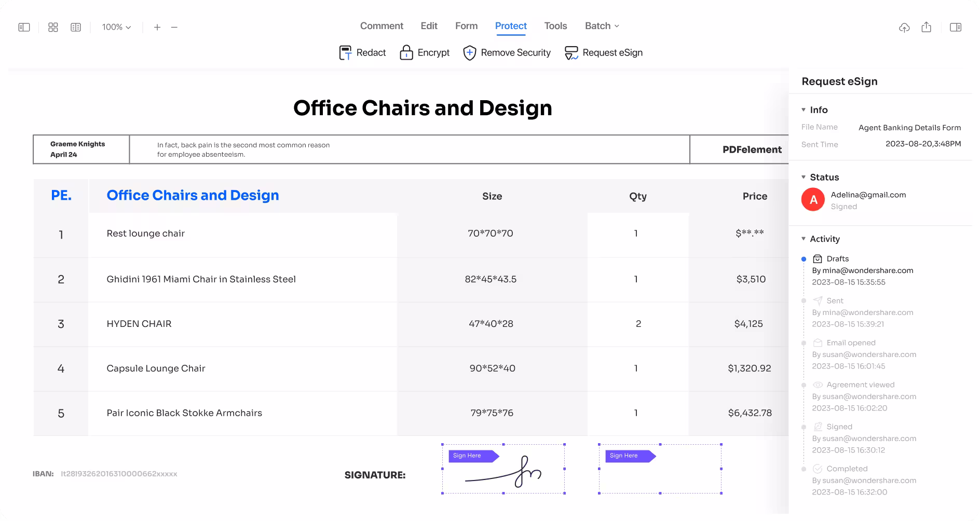Collapse the Activity section
980x521 pixels.
point(804,239)
